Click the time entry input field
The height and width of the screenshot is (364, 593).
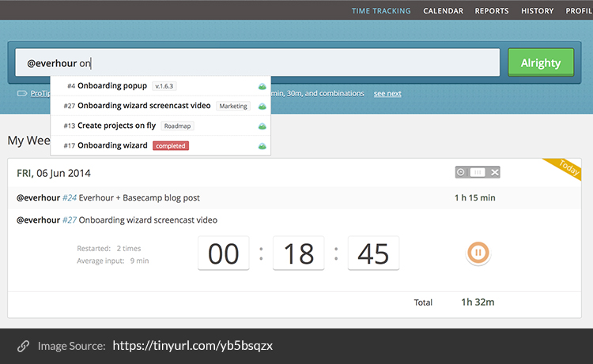pos(257,62)
